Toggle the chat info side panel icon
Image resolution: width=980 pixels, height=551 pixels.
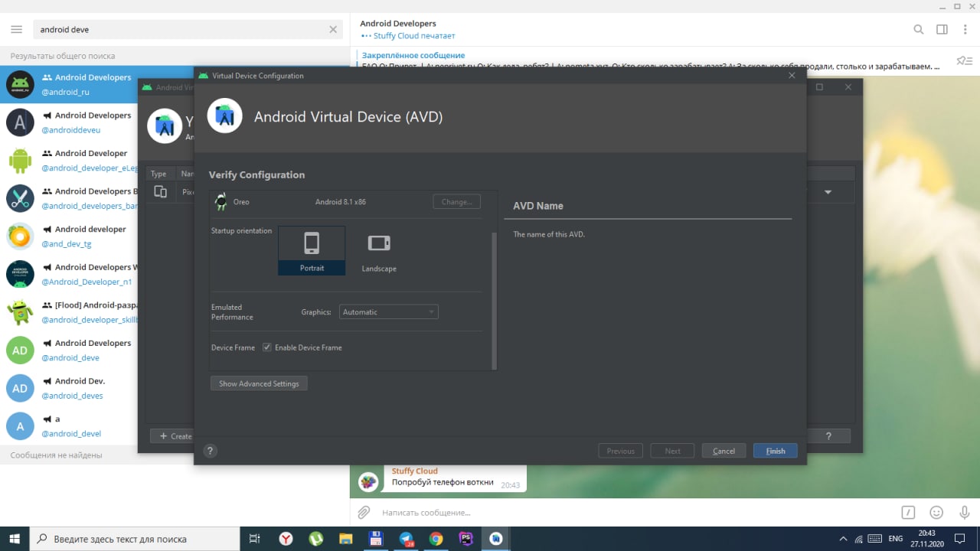tap(942, 30)
